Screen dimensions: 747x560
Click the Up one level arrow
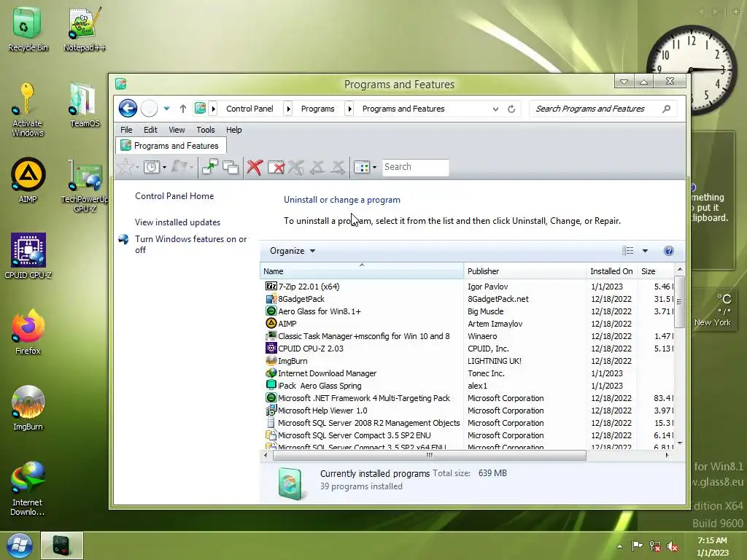(183, 109)
